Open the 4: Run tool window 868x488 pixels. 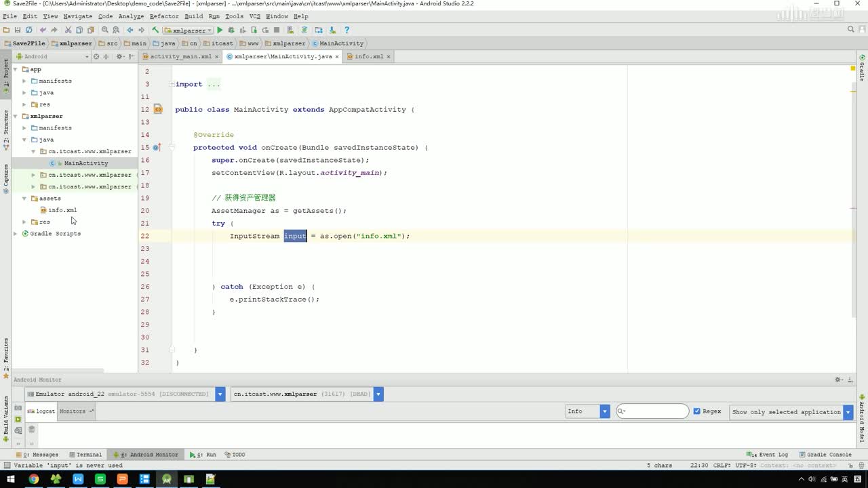coord(203,455)
